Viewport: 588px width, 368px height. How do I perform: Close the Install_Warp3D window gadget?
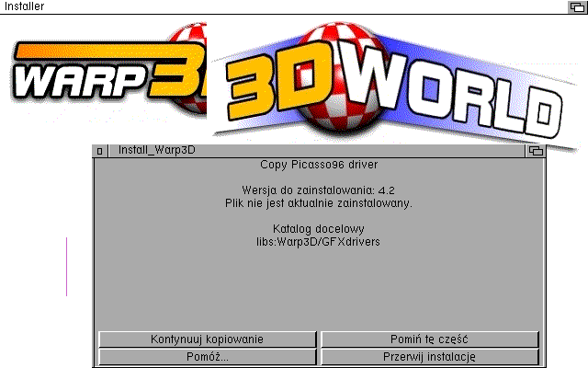[100, 151]
